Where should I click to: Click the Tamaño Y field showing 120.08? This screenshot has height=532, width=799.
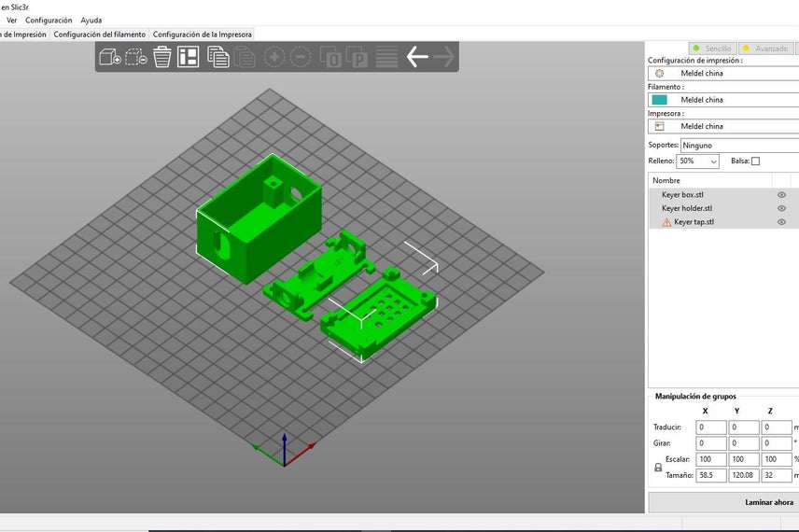[x=744, y=475]
